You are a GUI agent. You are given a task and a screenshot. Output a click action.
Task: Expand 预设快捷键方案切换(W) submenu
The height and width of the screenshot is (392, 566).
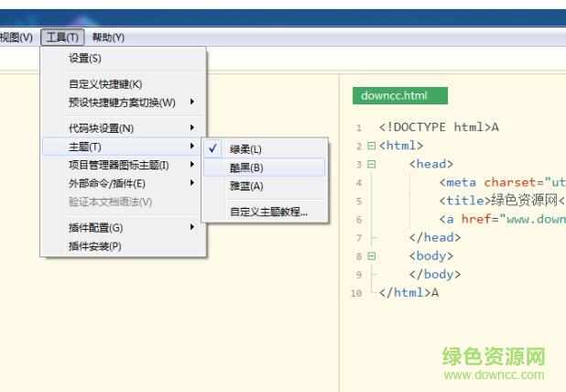122,102
